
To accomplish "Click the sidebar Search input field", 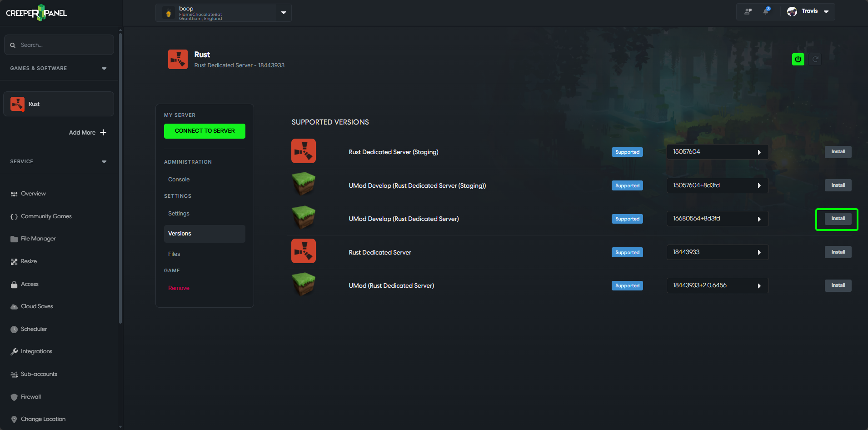I will click(59, 45).
